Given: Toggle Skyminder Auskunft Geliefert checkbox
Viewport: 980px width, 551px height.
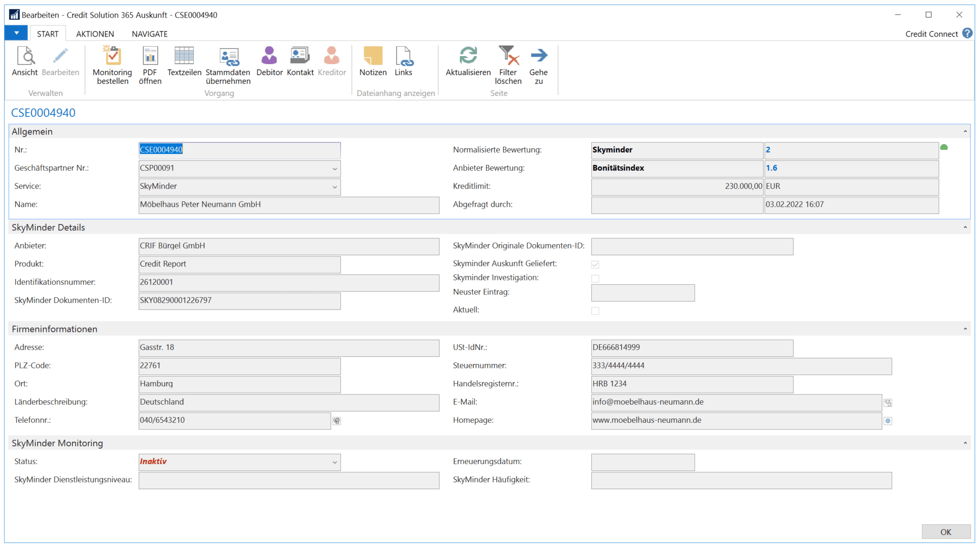Looking at the screenshot, I should tap(595, 264).
